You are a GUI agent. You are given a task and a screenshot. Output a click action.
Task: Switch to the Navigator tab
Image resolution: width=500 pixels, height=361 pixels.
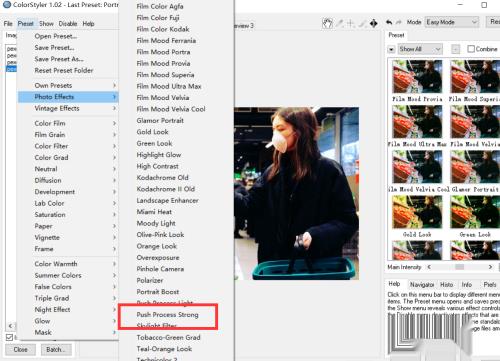(x=422, y=284)
